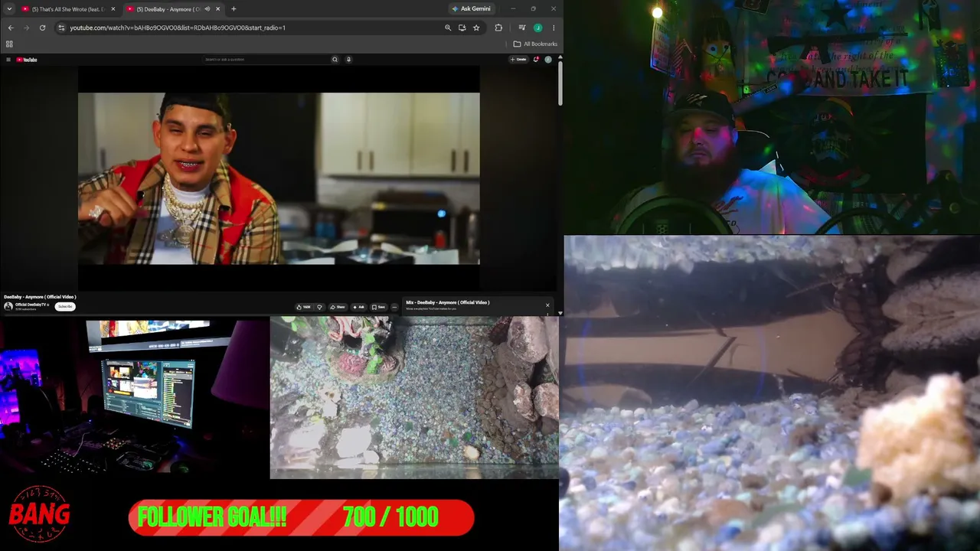The image size is (980, 551).
Task: Dislike the DeeBaby Anymore video
Action: (320, 307)
